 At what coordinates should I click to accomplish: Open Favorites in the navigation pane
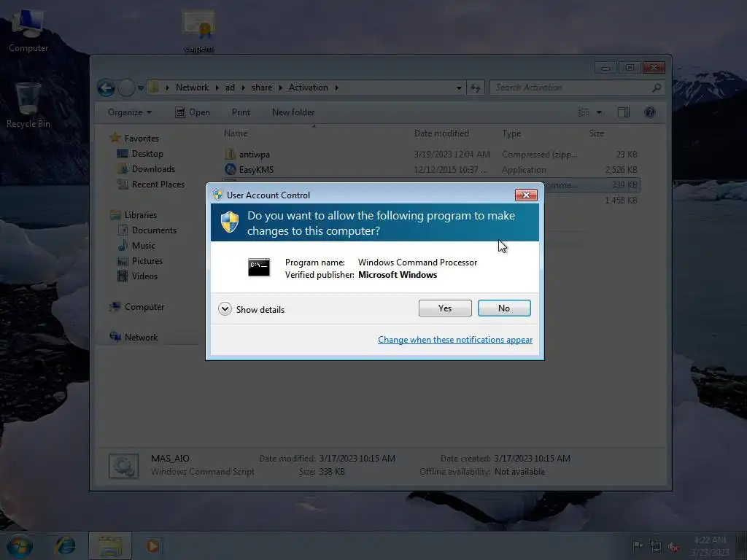coord(142,138)
